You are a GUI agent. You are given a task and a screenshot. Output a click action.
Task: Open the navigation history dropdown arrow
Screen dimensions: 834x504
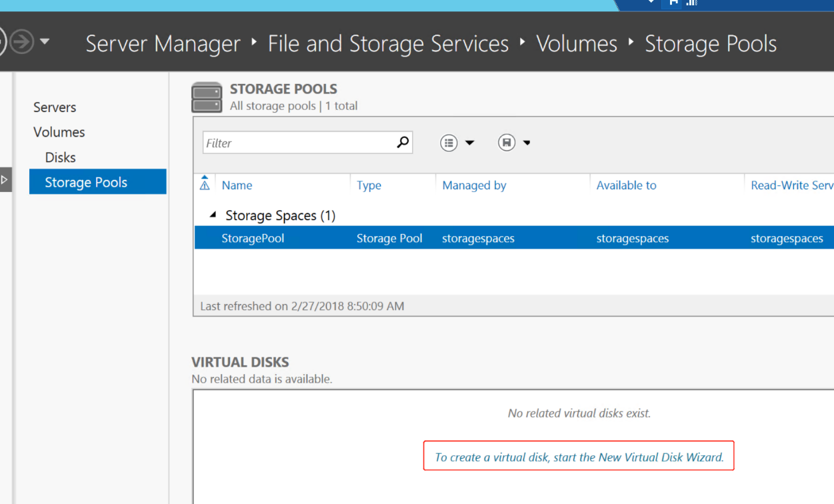point(45,42)
